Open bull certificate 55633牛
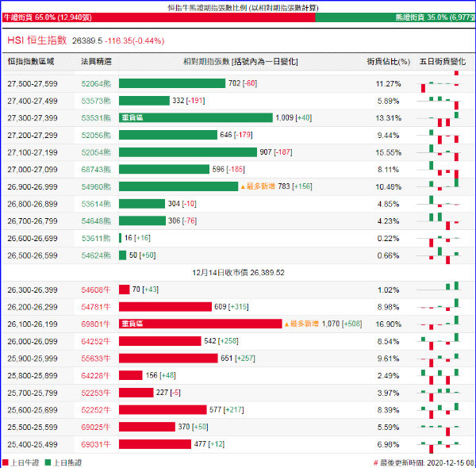Viewport: 476px width, 468px height. (96, 359)
